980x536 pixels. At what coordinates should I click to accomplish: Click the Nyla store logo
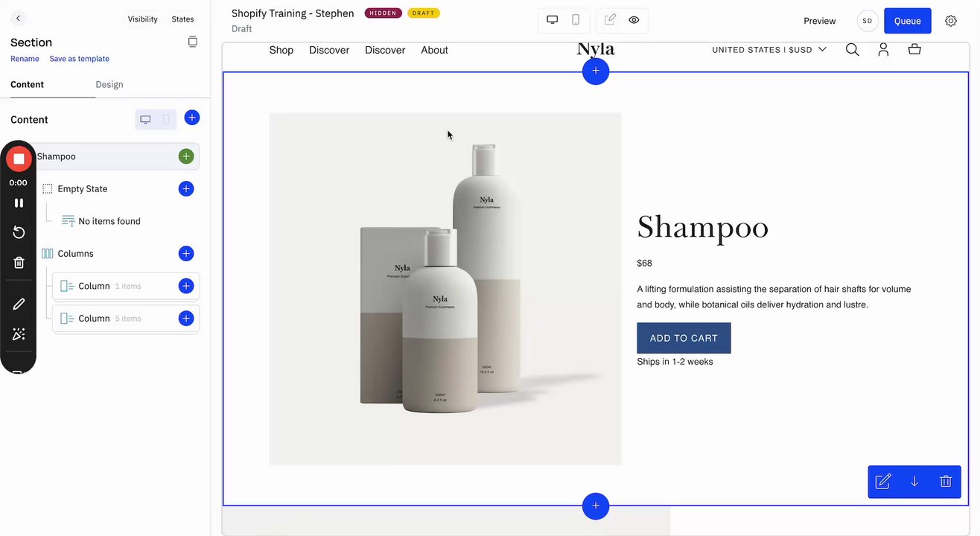coord(596,49)
